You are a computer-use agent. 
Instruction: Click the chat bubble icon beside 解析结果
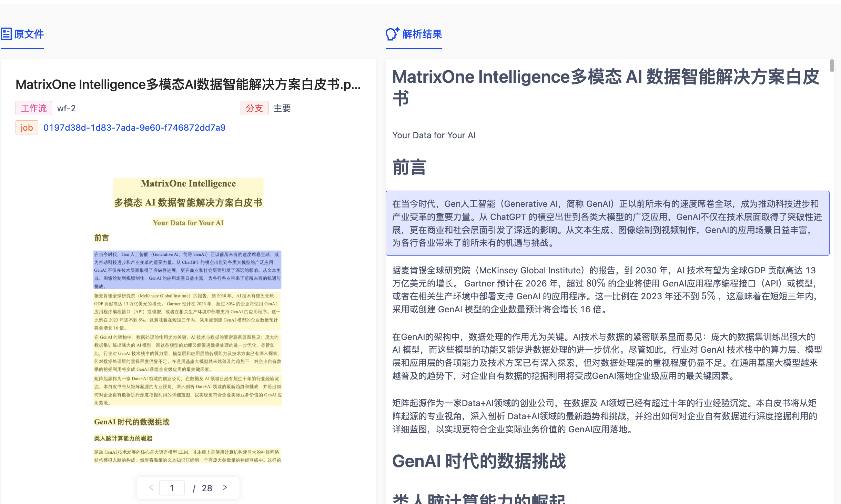coord(391,34)
